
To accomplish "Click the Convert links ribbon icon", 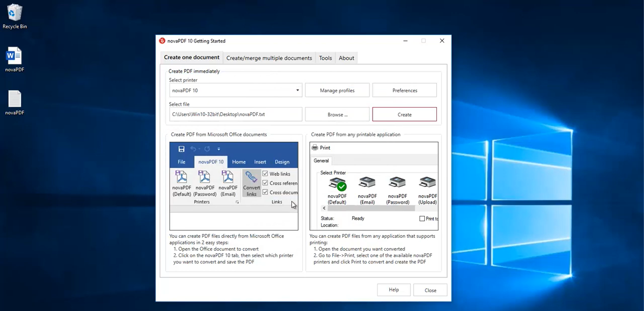I will tap(251, 183).
